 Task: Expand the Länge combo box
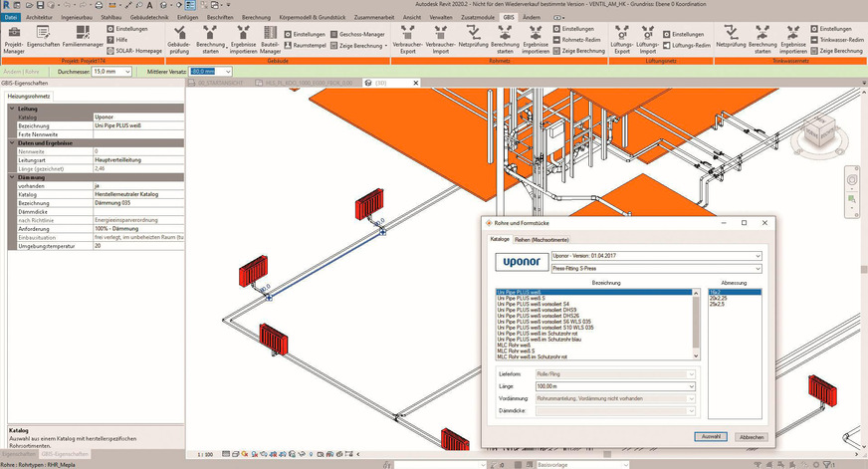[x=695, y=384]
